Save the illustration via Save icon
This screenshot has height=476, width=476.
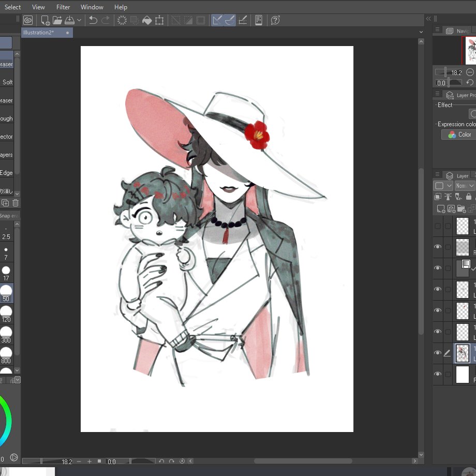pyautogui.click(x=69, y=20)
